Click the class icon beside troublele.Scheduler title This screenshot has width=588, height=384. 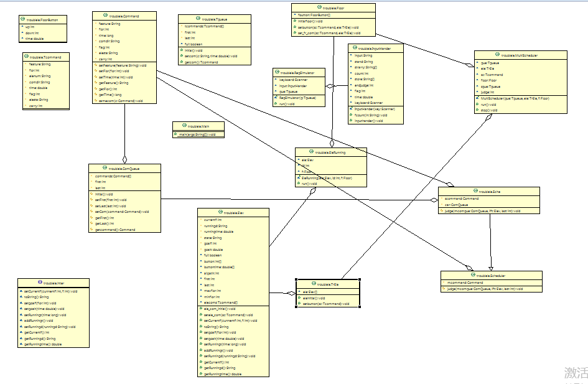pos(473,275)
